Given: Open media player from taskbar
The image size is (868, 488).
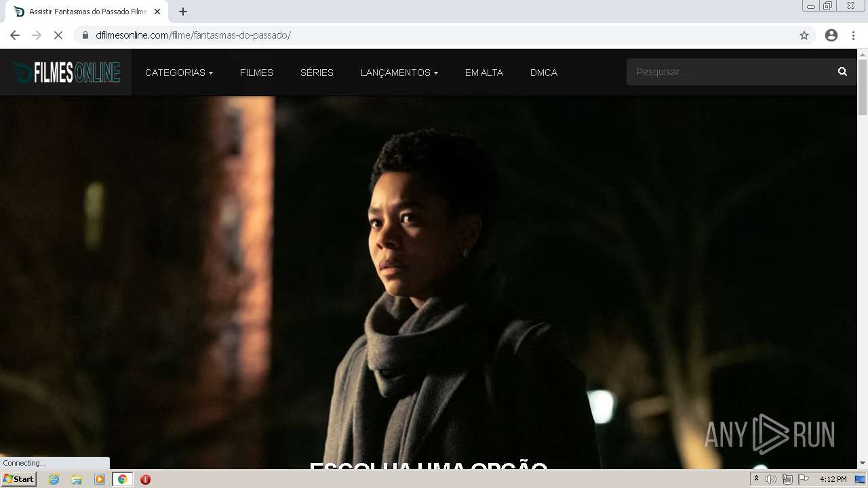Looking at the screenshot, I should 100,479.
